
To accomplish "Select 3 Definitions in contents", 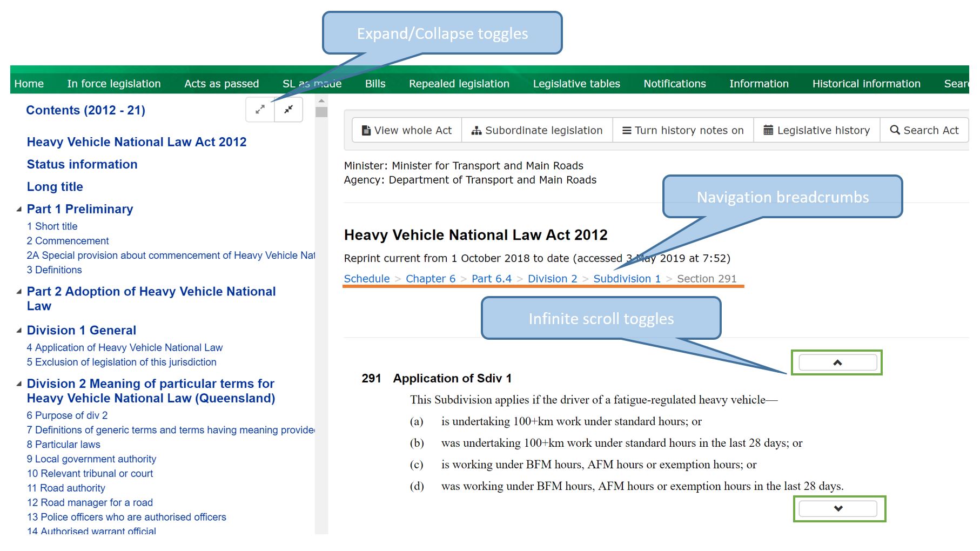I will [x=55, y=270].
